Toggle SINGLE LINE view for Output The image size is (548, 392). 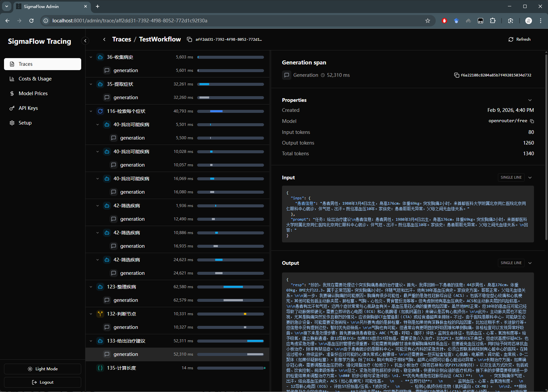[x=511, y=263]
